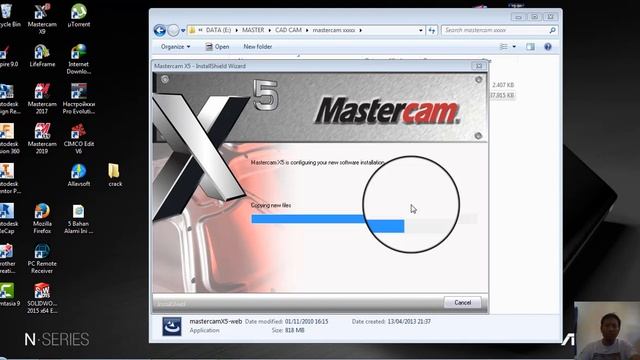Screen dimensions: 640x360
Task: Open Explorer help question mark icon
Action: [548, 47]
